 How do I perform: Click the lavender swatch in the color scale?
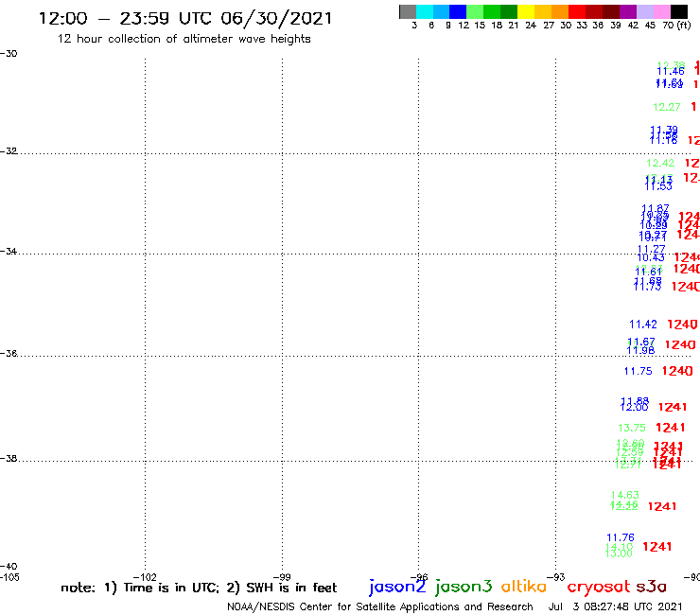[645, 11]
